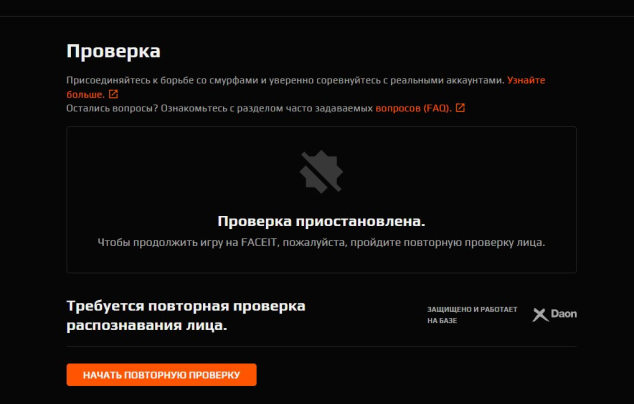This screenshot has height=404, width=634.
Task: Click external-link icon next to FAQ
Action: 460,107
